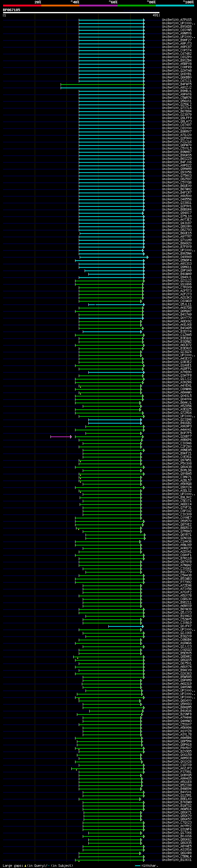Select hit UniRef100_A4SEY3
The height and width of the screenshot is (868, 197).
(x=177, y=359)
